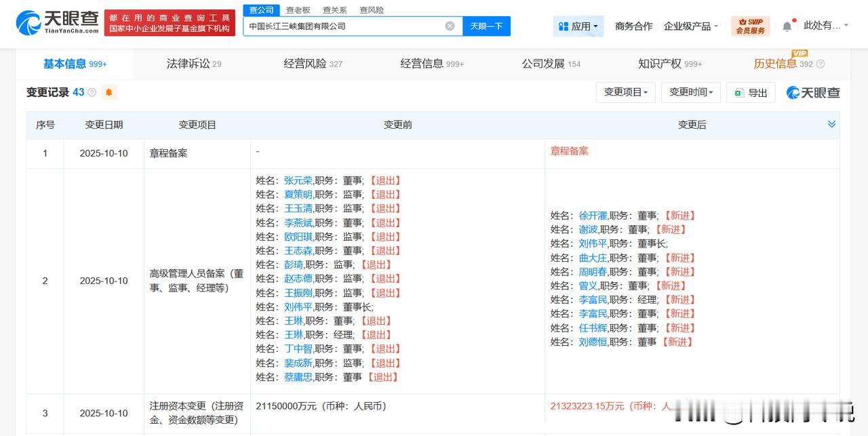Open 夏策明 person link
Viewport: 868px width, 436px height.
tap(298, 195)
